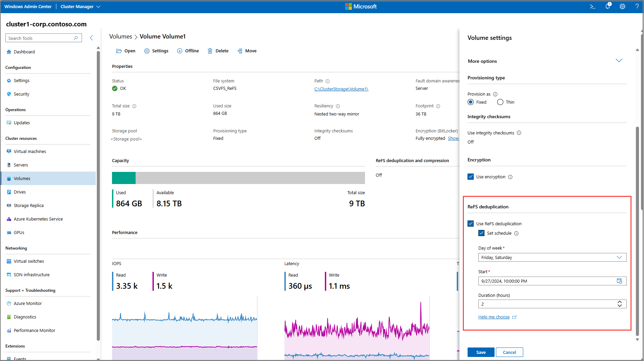Click info icon beside Provision as
The width and height of the screenshot is (644, 361).
point(495,94)
